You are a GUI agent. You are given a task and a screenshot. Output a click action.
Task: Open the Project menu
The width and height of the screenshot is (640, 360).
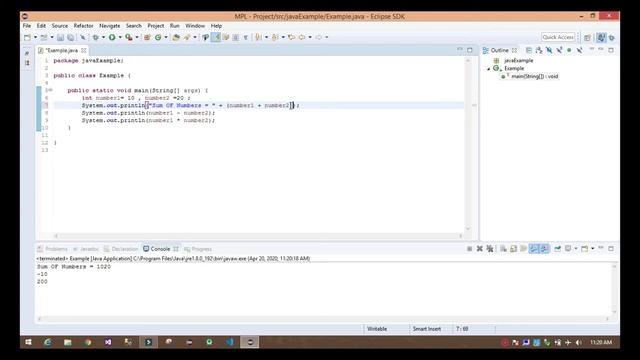click(x=156, y=26)
